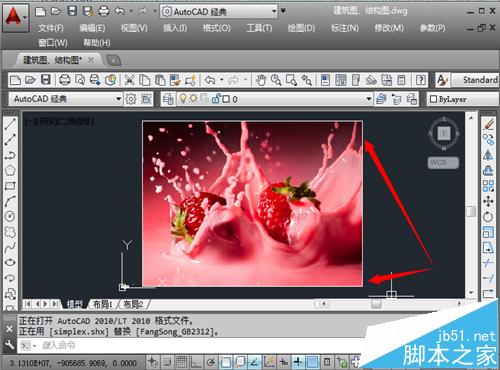Expand the AutoCAD 经典 workspace combo box in the toolbar
The width and height of the screenshot is (500, 370).
(x=118, y=99)
